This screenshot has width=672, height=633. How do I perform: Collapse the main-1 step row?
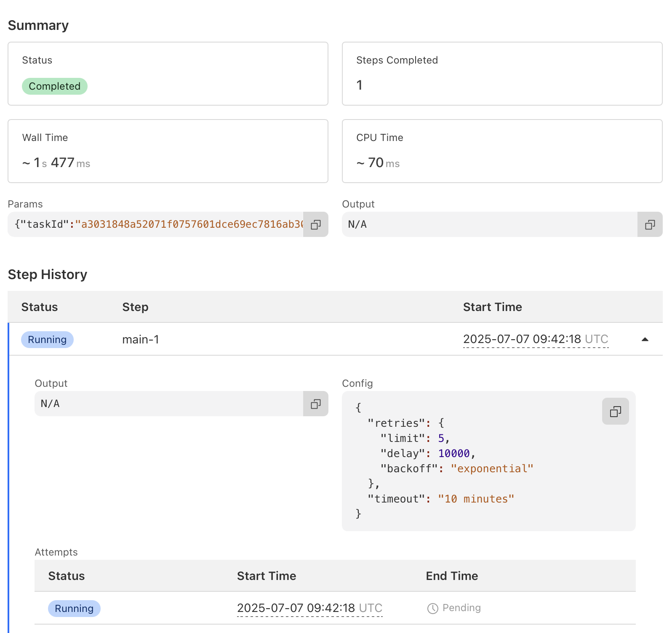click(645, 339)
